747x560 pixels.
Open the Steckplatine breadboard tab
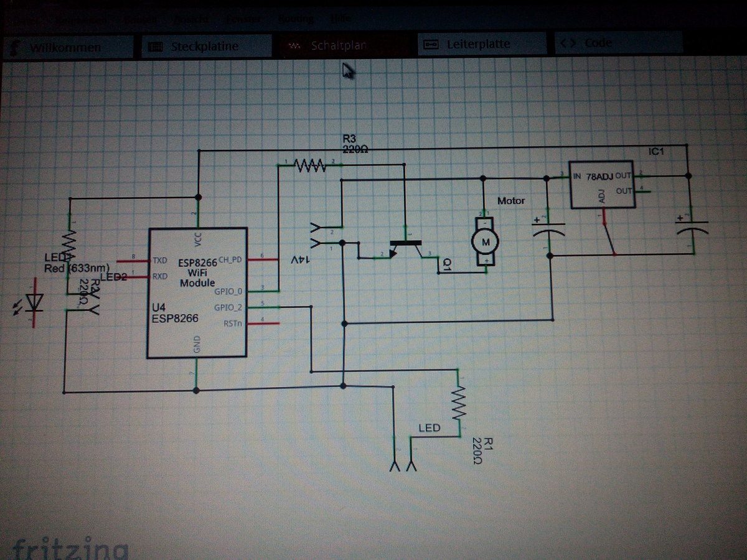207,46
